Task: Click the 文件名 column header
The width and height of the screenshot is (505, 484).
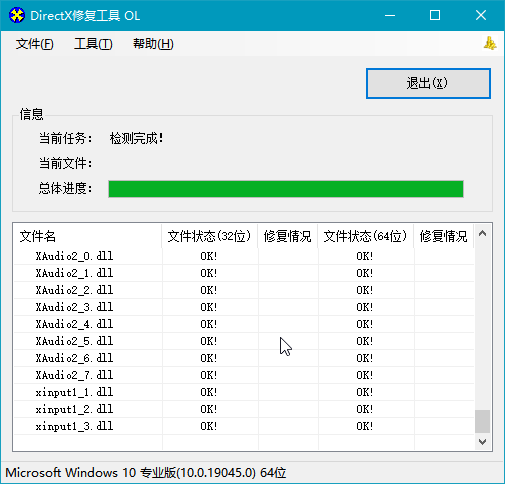Action: [87, 236]
